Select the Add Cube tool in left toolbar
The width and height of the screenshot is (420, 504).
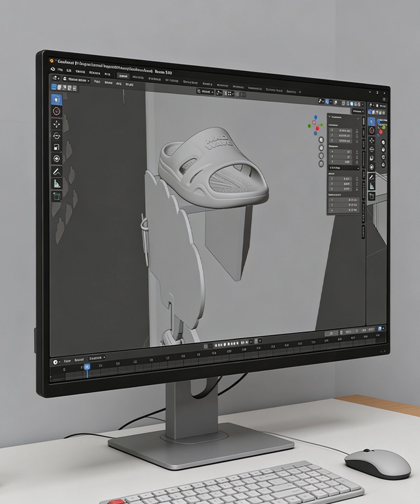[x=57, y=196]
